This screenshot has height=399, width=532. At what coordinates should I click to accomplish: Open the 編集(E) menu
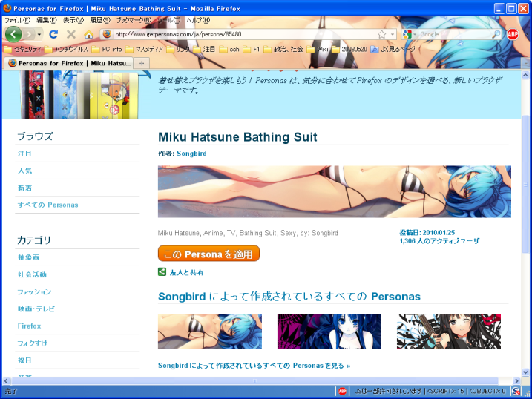point(47,20)
